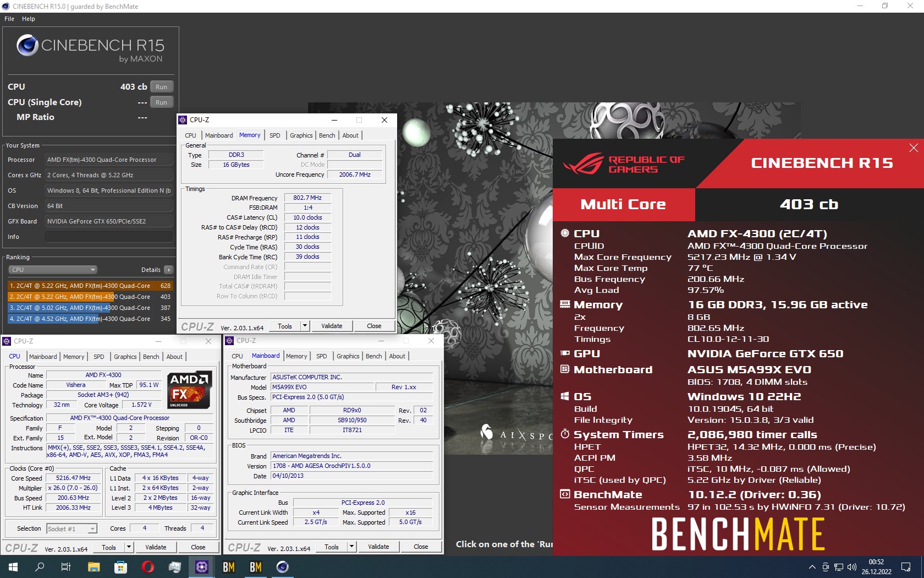Open volume control in system tray
Viewport: 924px width, 578px height.
(x=852, y=567)
